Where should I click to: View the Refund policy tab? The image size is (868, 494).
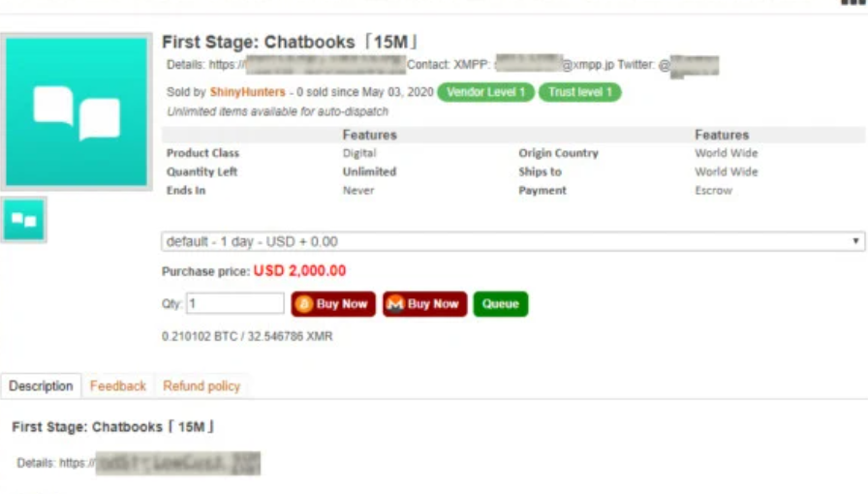(x=201, y=386)
